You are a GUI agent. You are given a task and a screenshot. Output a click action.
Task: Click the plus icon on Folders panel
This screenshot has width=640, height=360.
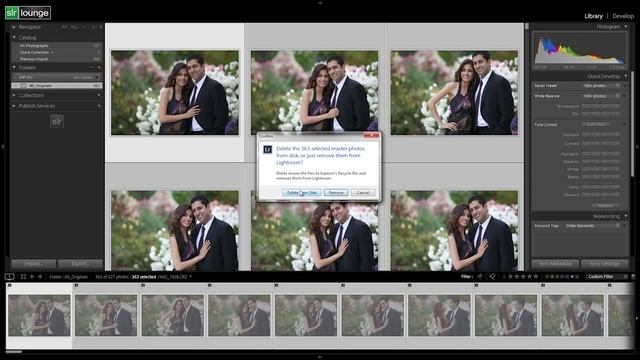click(x=99, y=67)
